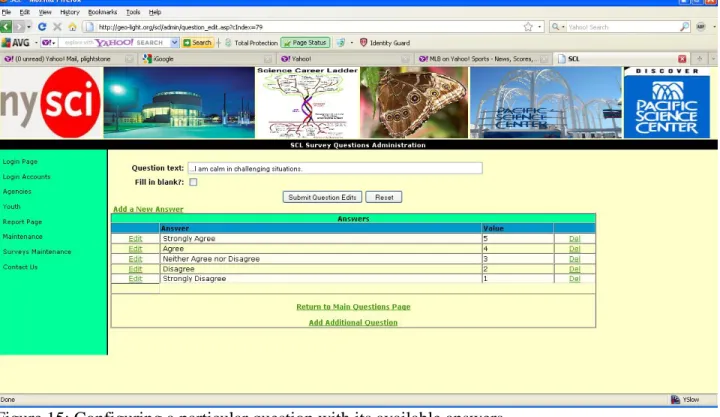This screenshot has width=720, height=417.
Task: Select the value 3 cell
Action: point(518,259)
